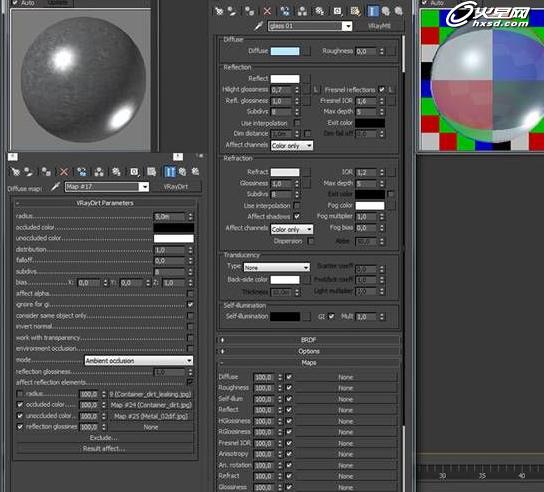Toggle Show Map in Viewport in VRayDirt toolbar

coord(152,172)
